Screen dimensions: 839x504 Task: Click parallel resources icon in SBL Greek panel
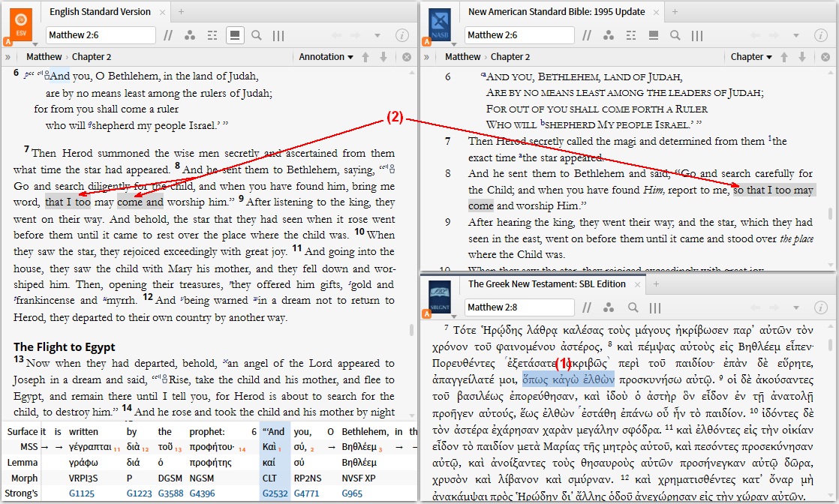[587, 307]
